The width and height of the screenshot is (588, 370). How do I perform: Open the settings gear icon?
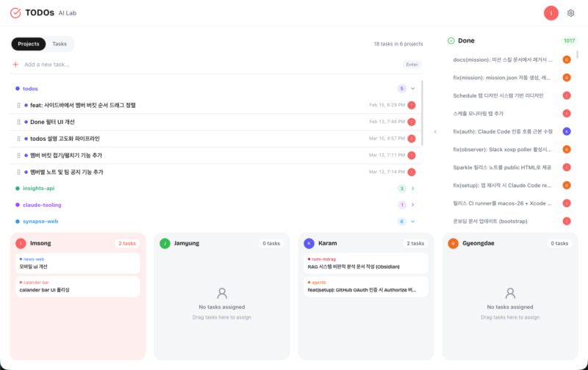[570, 13]
